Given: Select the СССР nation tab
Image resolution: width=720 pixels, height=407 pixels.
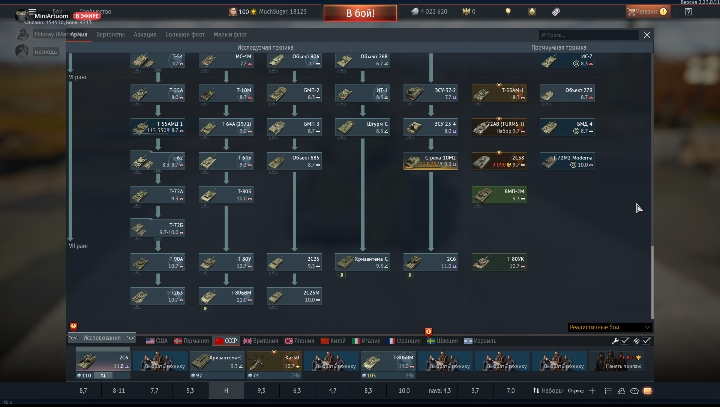Looking at the screenshot, I should [226, 341].
